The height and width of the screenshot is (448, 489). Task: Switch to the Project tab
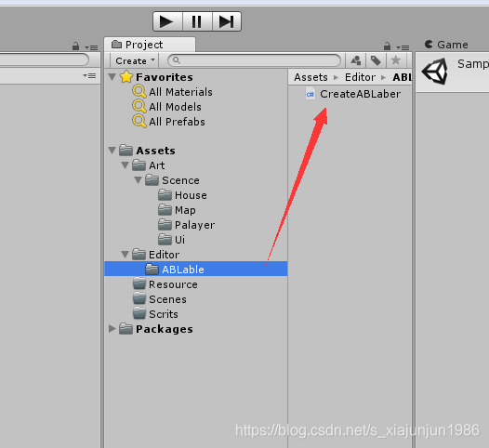(150, 45)
